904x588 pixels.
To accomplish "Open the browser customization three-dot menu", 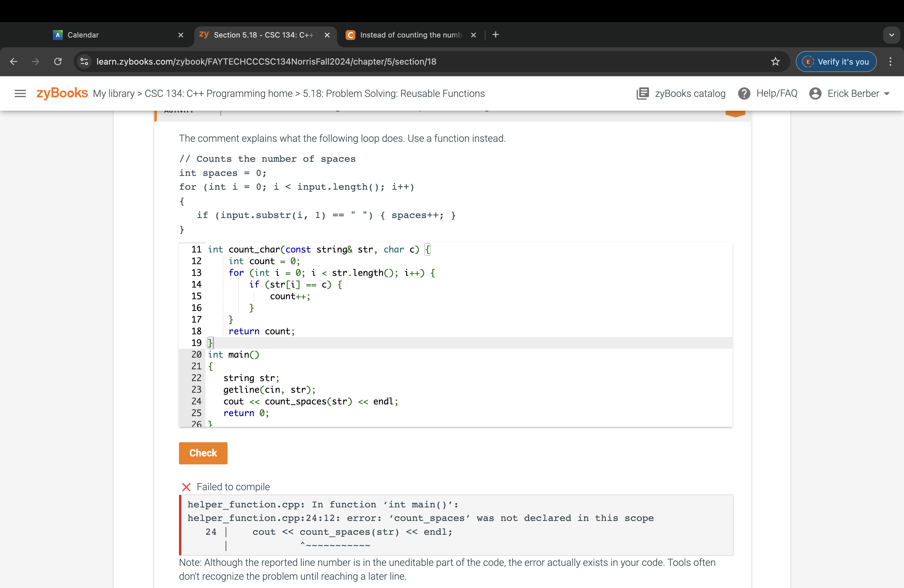I will (x=891, y=62).
